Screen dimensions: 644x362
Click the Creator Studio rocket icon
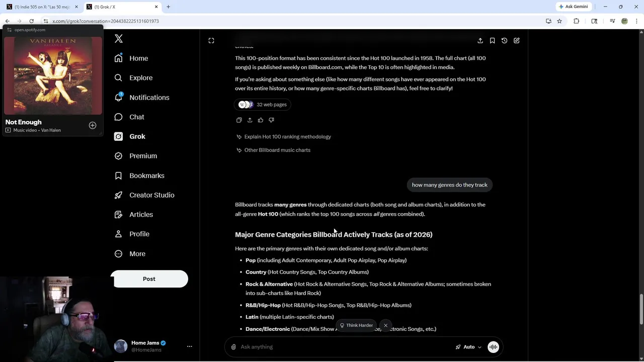click(118, 195)
